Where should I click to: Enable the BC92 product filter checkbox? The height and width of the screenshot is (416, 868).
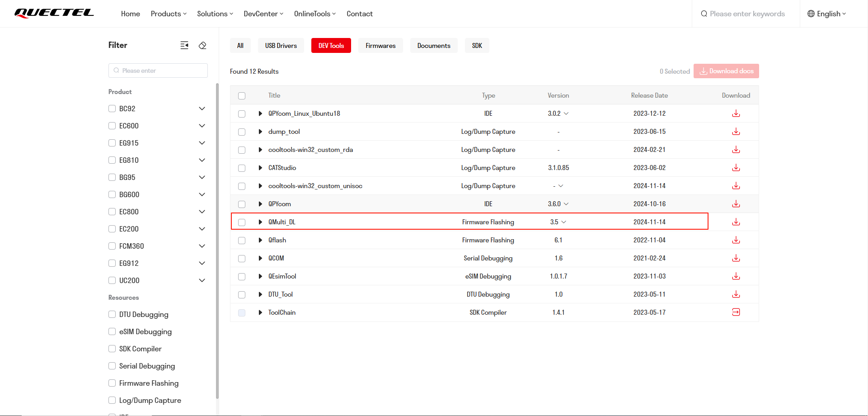[112, 109]
